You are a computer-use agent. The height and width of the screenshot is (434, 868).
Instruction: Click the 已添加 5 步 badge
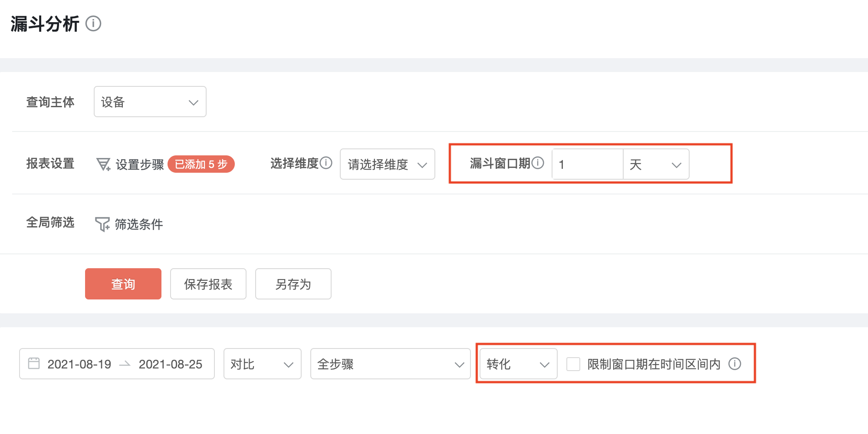201,164
